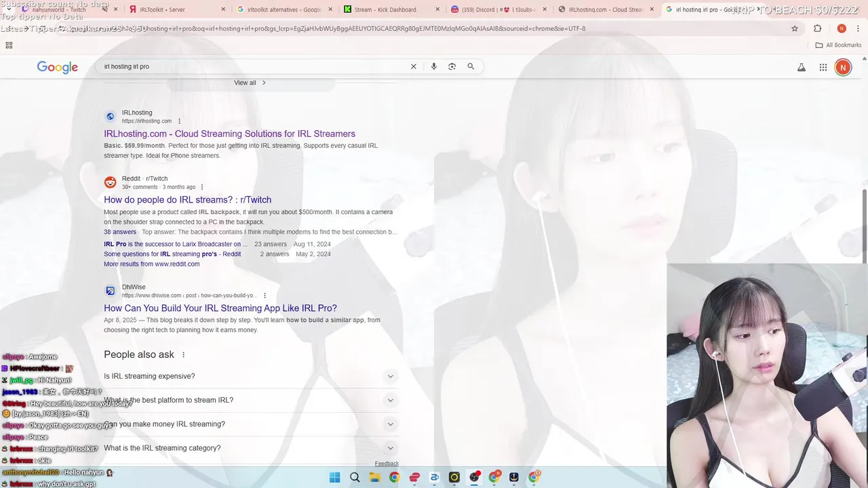Click the Google logo
Image resolution: width=868 pixels, height=488 pixels.
click(x=58, y=67)
